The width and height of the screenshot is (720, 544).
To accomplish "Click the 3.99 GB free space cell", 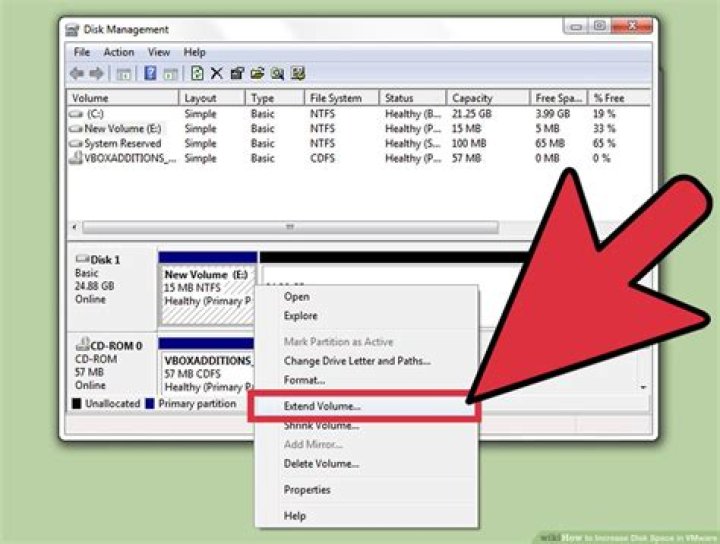I will [x=553, y=113].
